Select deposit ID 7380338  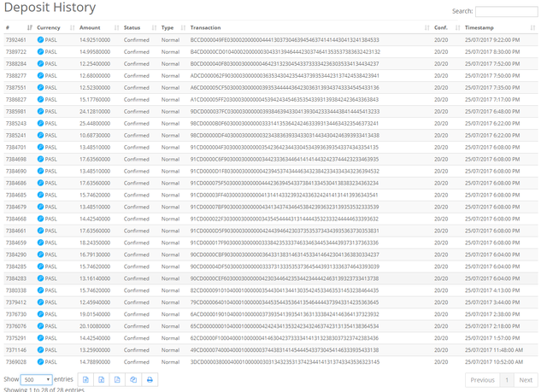pyautogui.click(x=16, y=290)
